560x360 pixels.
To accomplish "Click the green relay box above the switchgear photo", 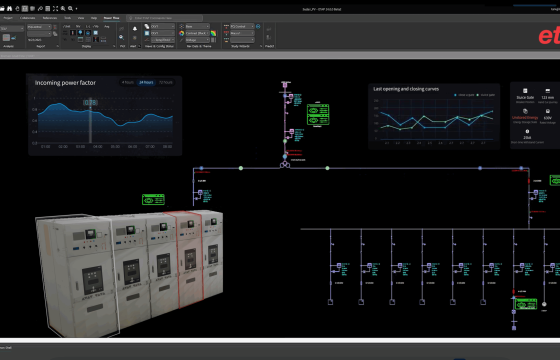I will (x=153, y=200).
